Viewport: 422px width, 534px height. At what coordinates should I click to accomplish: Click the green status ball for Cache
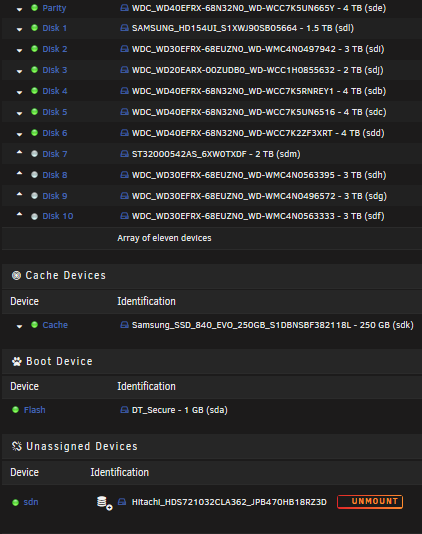(x=34, y=325)
